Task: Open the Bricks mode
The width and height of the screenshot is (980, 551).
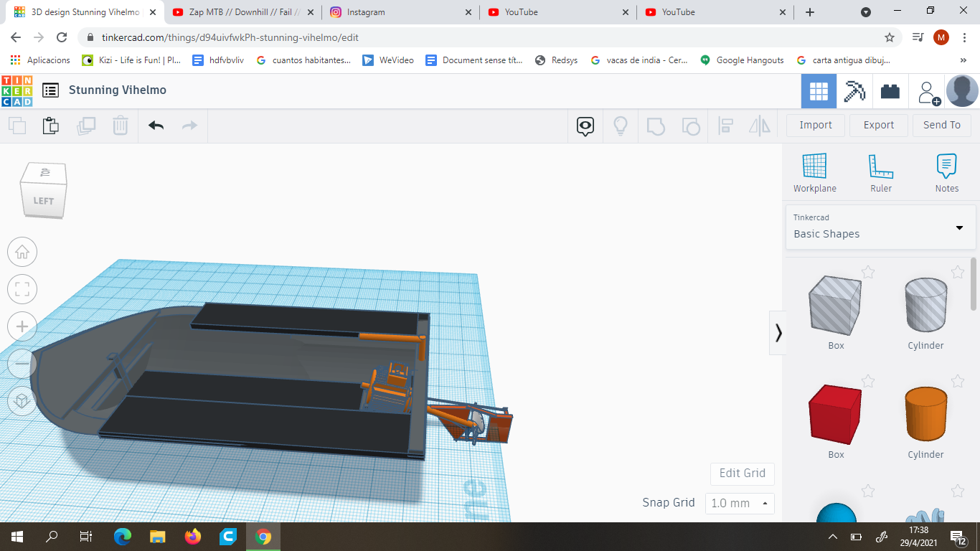Action: pyautogui.click(x=890, y=91)
